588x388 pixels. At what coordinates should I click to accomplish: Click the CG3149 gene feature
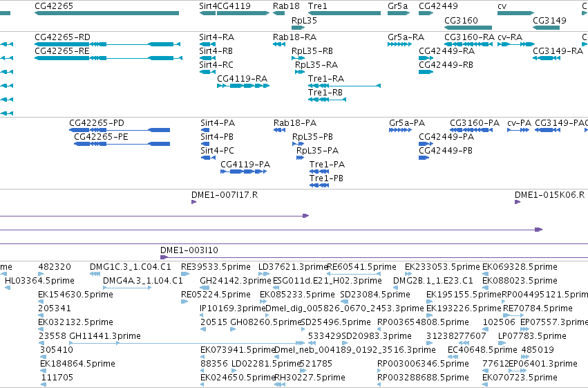click(x=547, y=28)
